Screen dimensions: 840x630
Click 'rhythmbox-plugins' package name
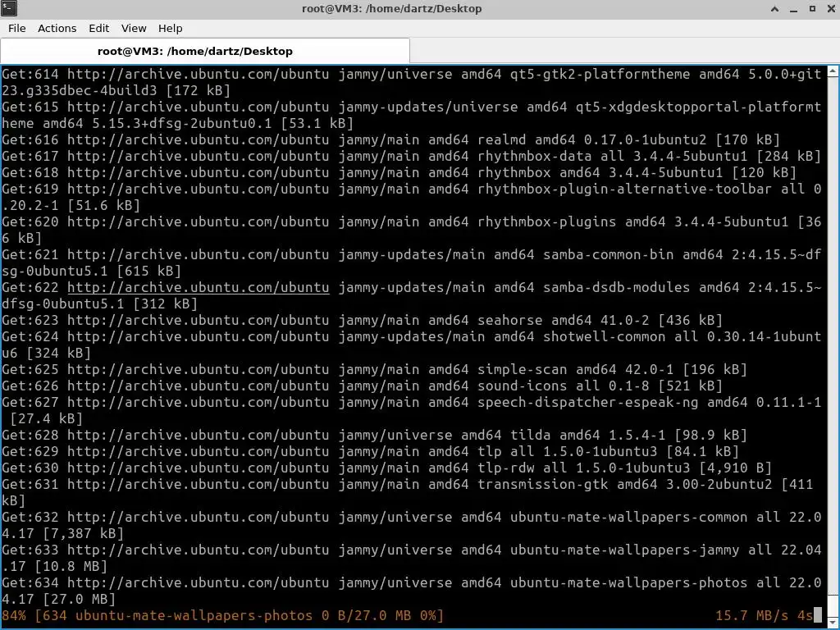pyautogui.click(x=547, y=221)
